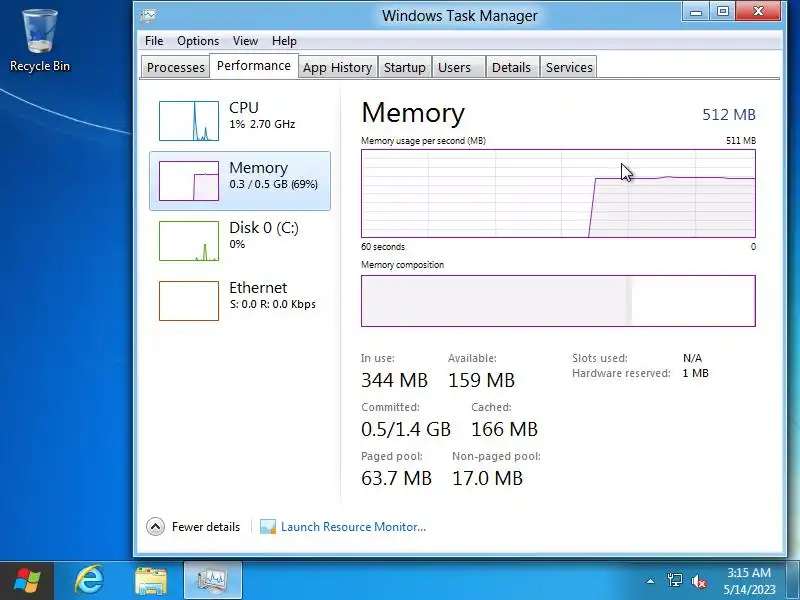Open the Recycle Bin desktop icon
This screenshot has height=600, width=800.
coord(40,40)
